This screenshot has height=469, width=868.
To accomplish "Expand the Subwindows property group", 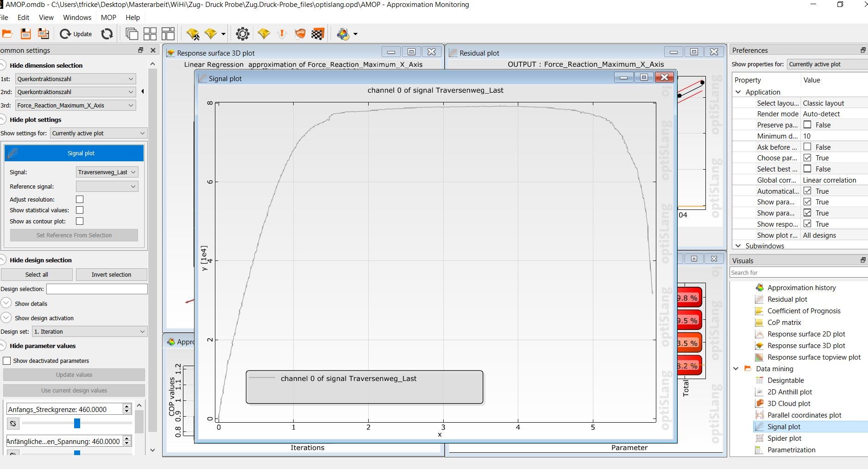I will 738,246.
